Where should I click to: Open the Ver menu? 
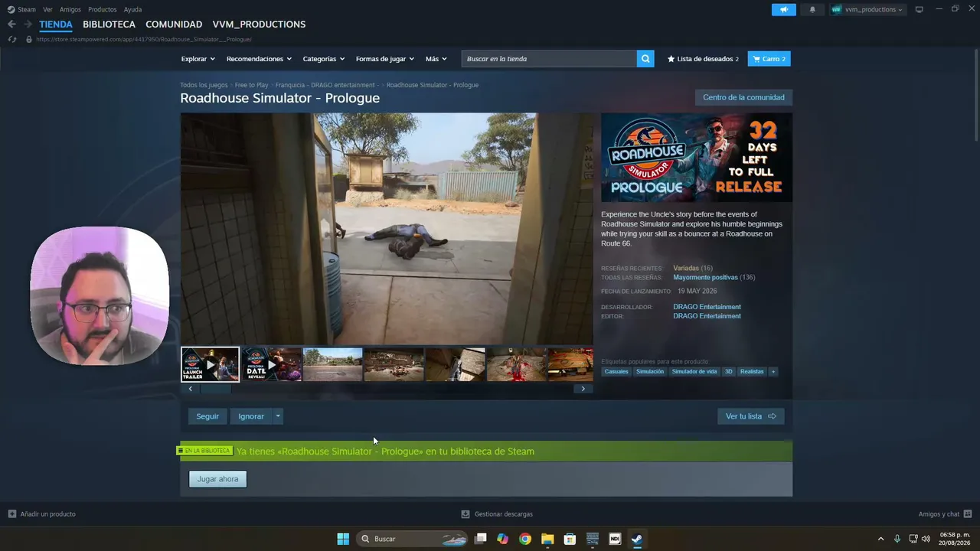point(47,9)
